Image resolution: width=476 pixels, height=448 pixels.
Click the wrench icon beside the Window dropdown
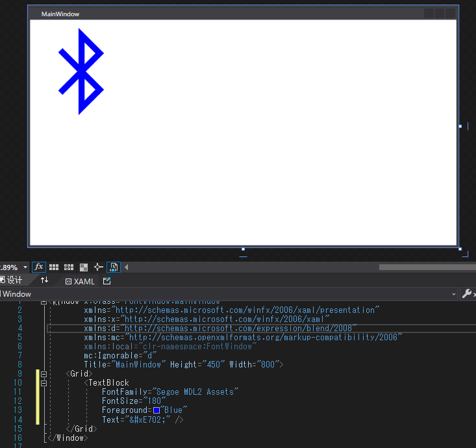pos(467,294)
